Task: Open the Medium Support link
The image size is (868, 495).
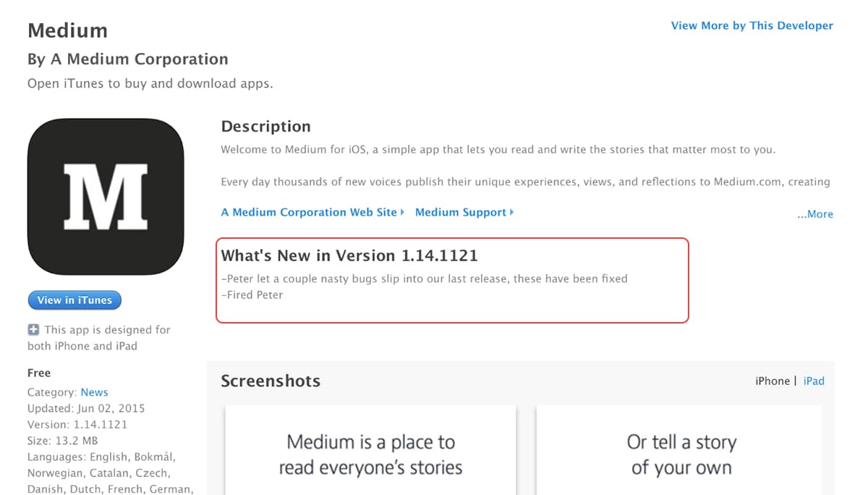Action: [460, 212]
